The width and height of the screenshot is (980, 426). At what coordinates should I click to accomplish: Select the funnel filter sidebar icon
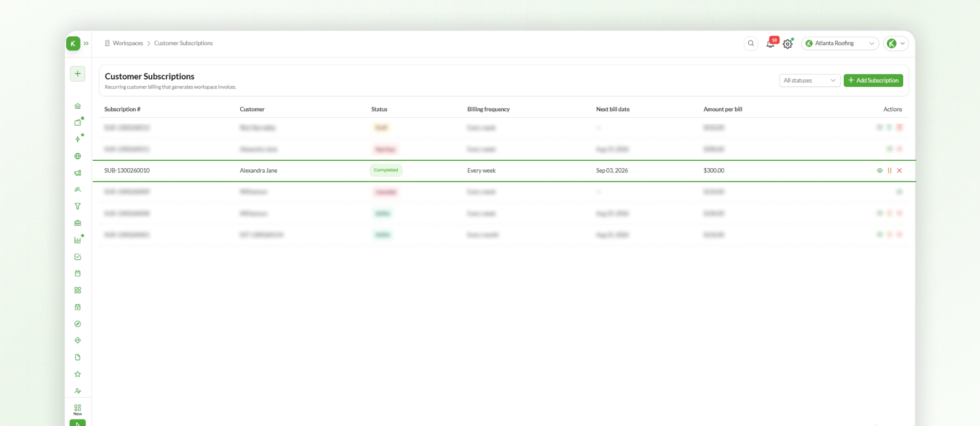tap(78, 206)
